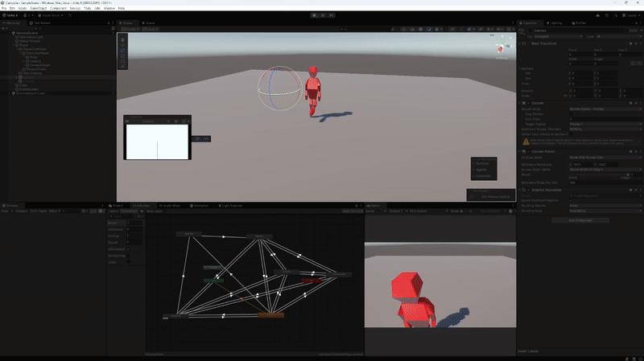Click the Add Component button
This screenshot has height=361, width=644.
click(x=580, y=221)
